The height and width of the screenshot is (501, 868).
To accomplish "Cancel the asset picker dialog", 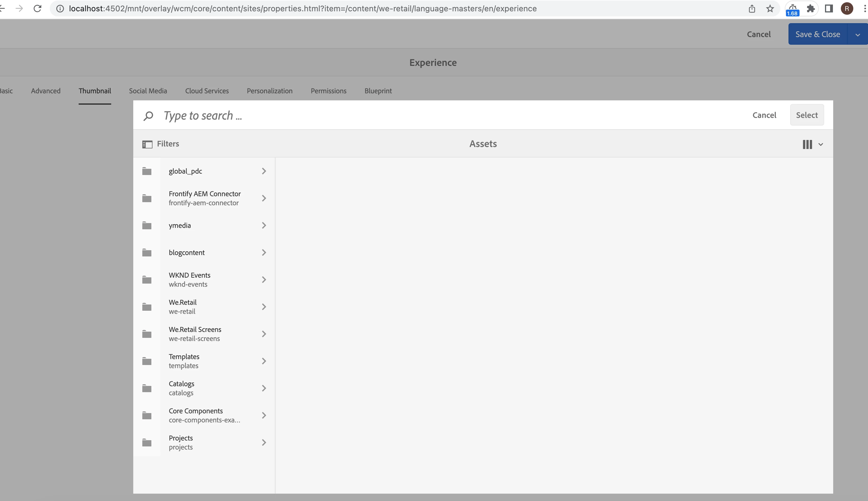I will click(764, 115).
